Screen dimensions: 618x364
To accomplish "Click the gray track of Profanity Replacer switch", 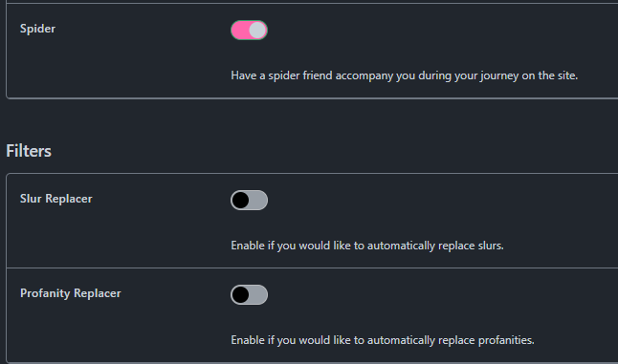I will point(258,295).
